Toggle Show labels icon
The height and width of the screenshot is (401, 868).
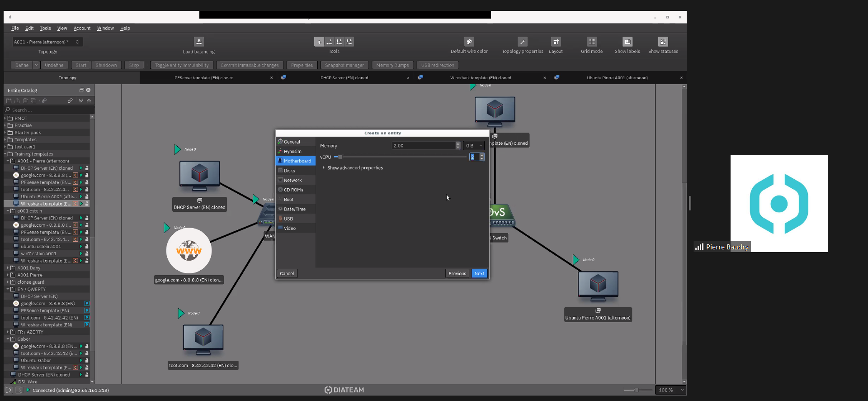(627, 42)
